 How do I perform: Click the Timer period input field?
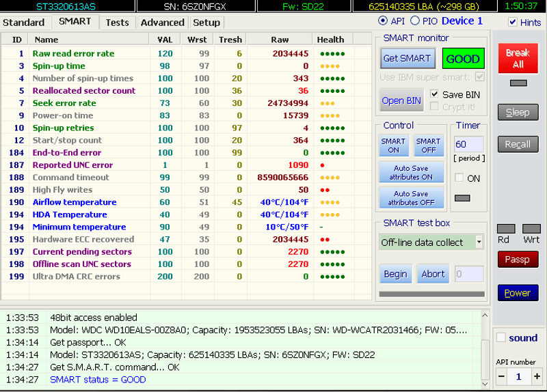point(469,144)
